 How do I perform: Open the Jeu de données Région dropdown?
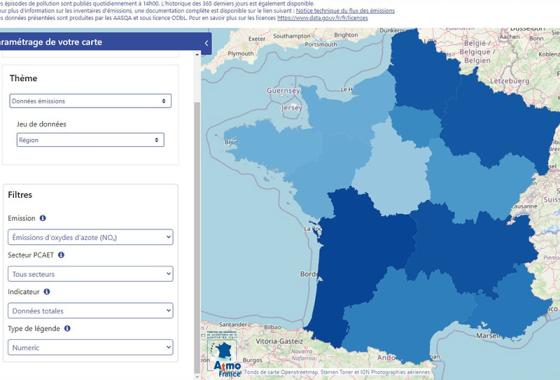coord(90,140)
